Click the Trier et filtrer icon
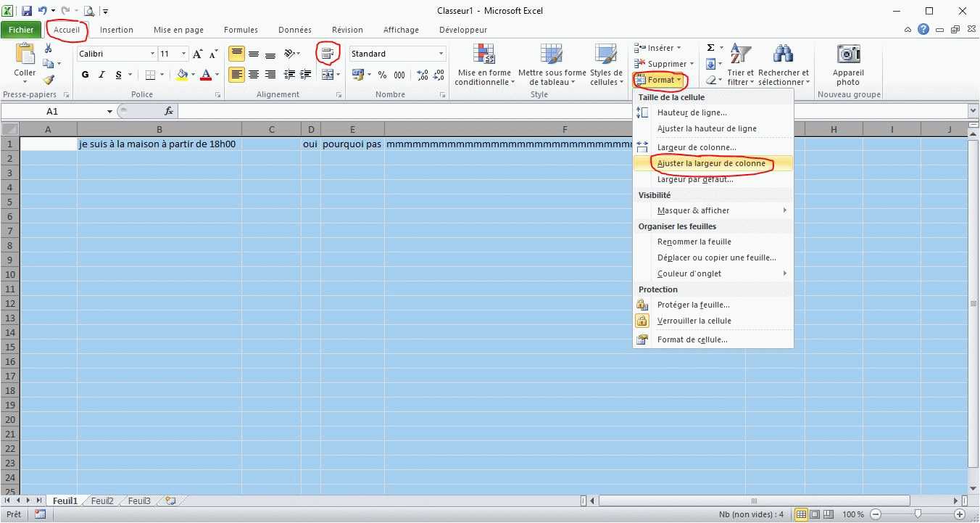The image size is (980, 523). [740, 55]
